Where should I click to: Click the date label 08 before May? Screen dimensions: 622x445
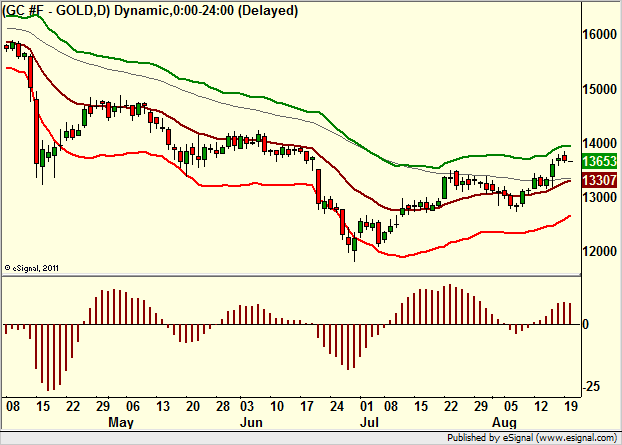pyautogui.click(x=13, y=406)
